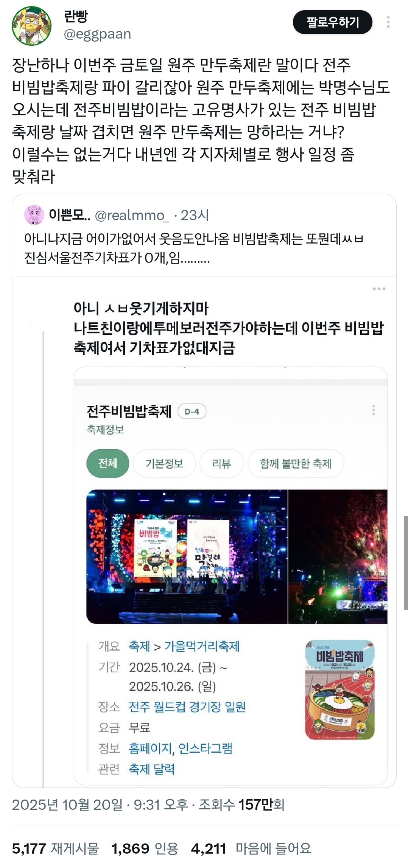The width and height of the screenshot is (408, 868).
Task: Open the 함께 볼만한 축제 tab
Action: (x=296, y=463)
